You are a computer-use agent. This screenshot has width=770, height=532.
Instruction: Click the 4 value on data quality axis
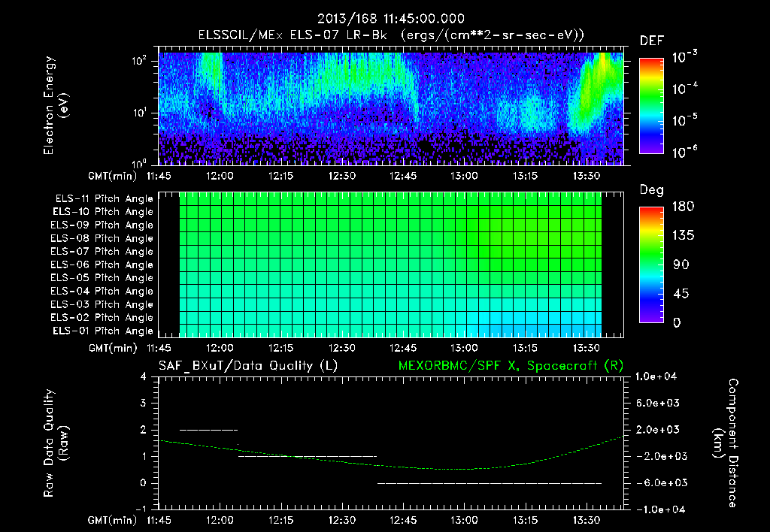click(144, 377)
